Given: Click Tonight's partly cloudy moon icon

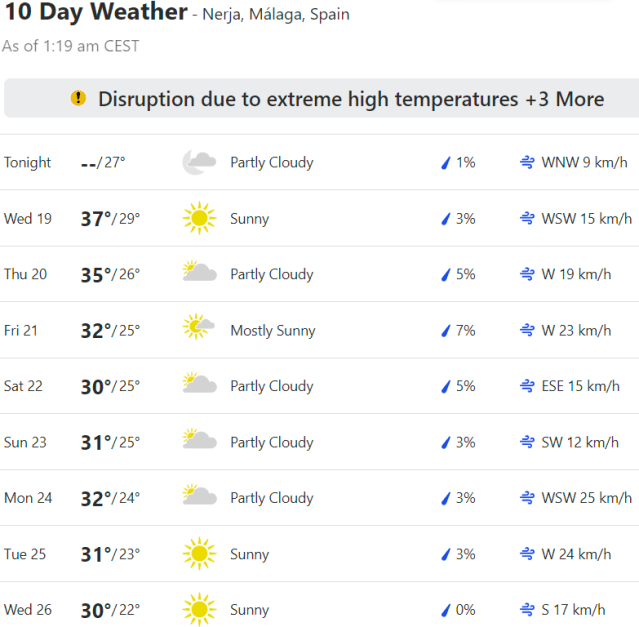Looking at the screenshot, I should tap(199, 162).
